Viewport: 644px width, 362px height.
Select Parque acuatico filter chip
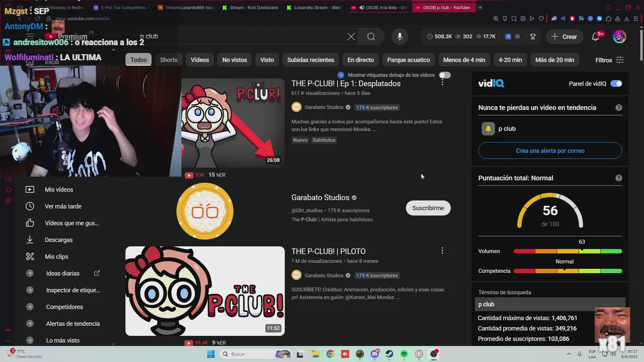click(409, 60)
